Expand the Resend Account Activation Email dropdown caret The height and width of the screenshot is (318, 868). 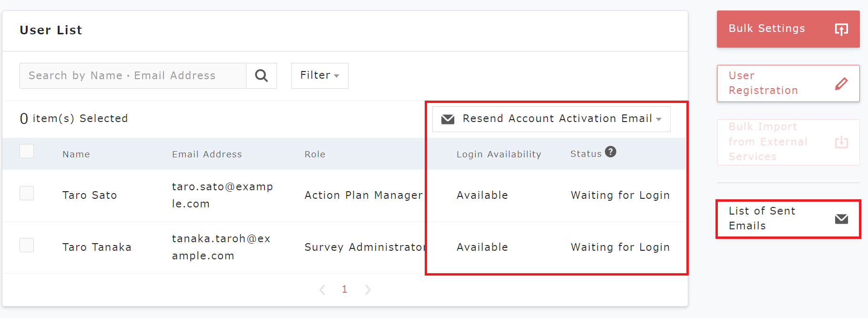[659, 119]
